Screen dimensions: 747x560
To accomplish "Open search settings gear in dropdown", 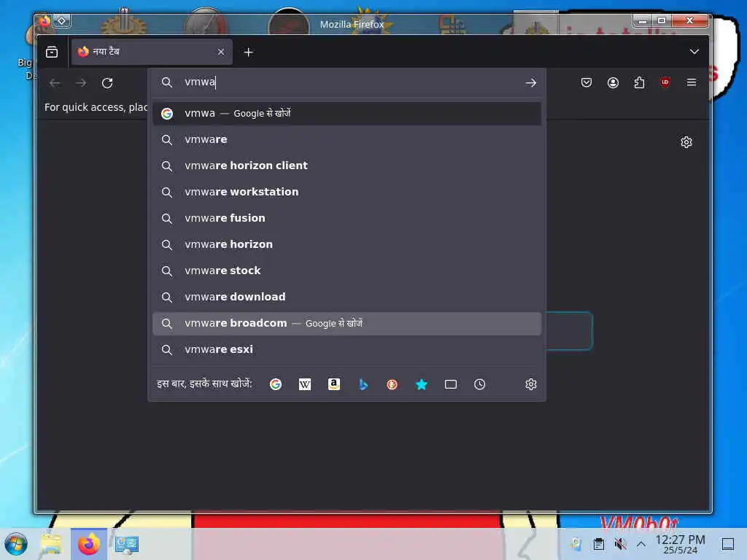I will click(x=531, y=384).
